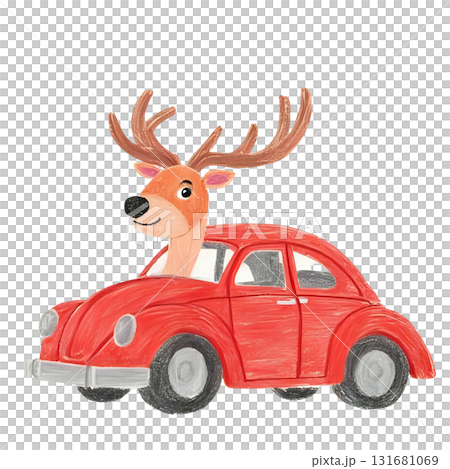The width and height of the screenshot is (450, 469).
Task: Click the 'pixta.jp - 131681069' caption text
Action: pos(375,461)
